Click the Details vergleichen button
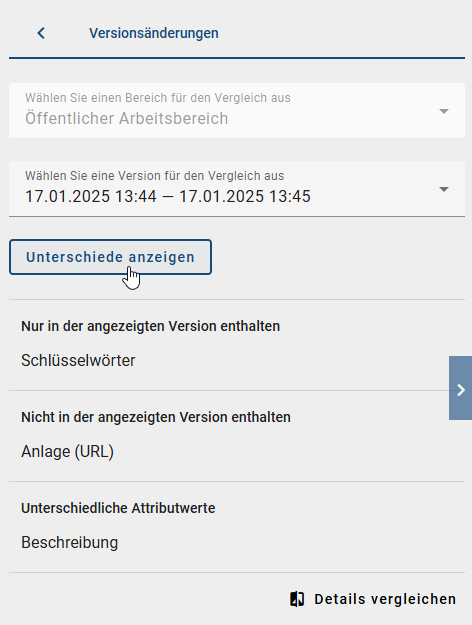Screen dimensions: 472x625 (373, 599)
